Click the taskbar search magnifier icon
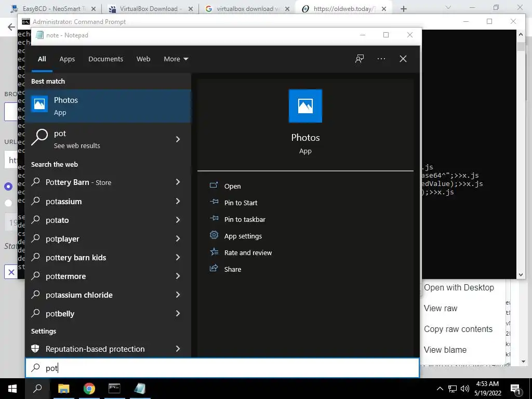The width and height of the screenshot is (532, 399). (x=37, y=389)
